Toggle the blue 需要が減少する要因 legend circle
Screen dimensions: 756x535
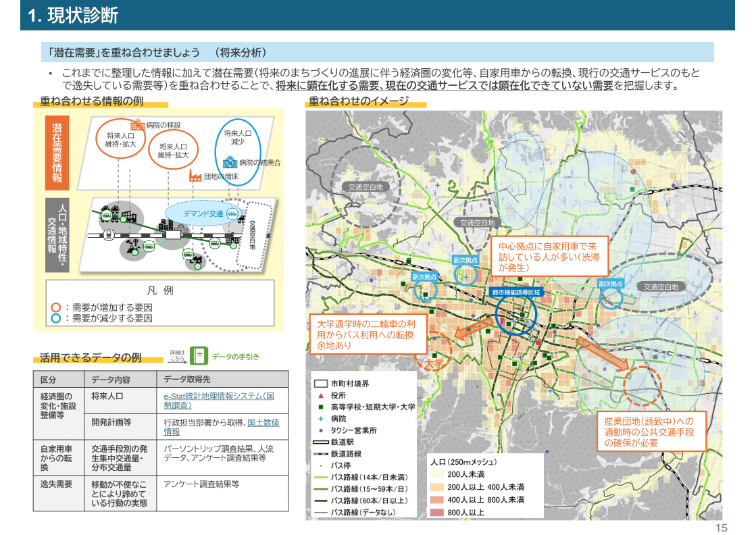[x=57, y=319]
